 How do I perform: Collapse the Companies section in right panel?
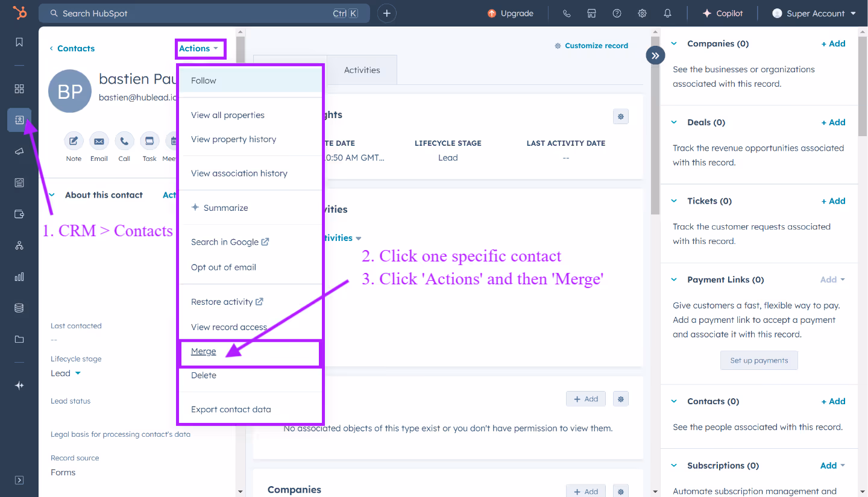(x=673, y=43)
